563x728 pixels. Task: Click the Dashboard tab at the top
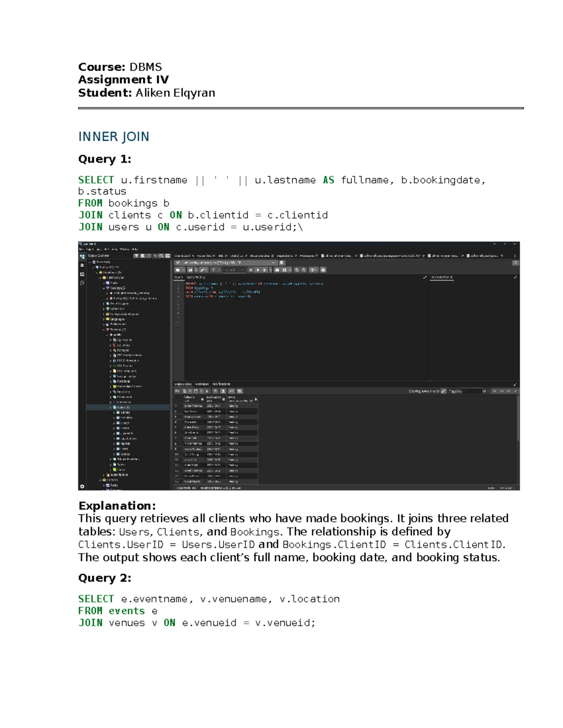coord(183,254)
